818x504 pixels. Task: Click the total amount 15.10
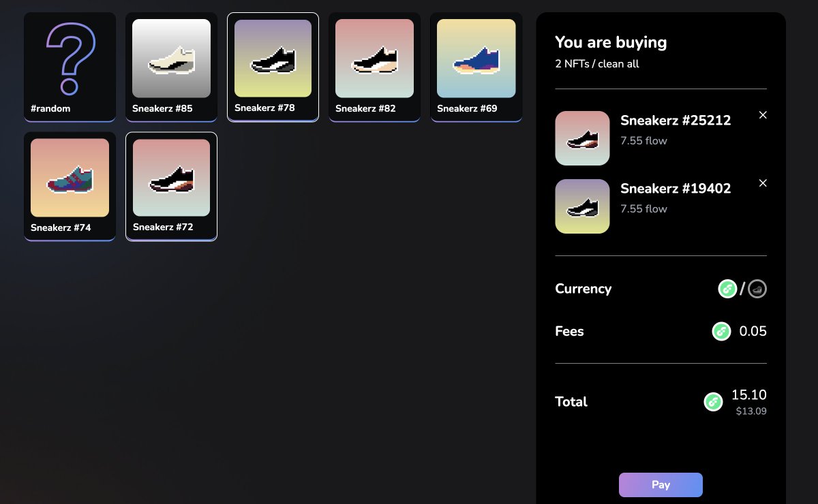pos(748,394)
